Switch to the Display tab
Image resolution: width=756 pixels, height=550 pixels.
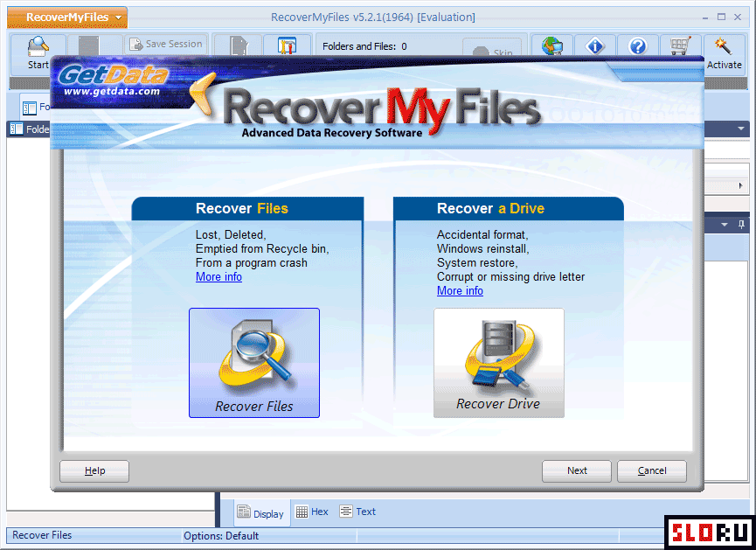(260, 513)
